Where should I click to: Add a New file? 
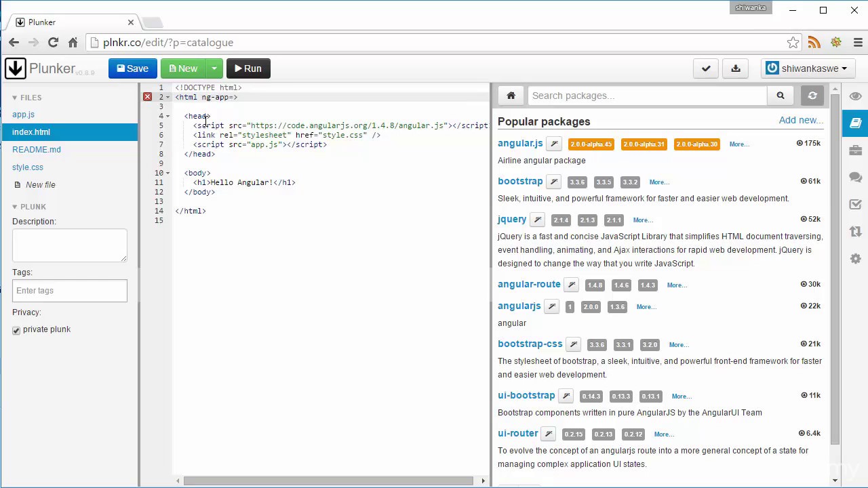click(x=35, y=185)
